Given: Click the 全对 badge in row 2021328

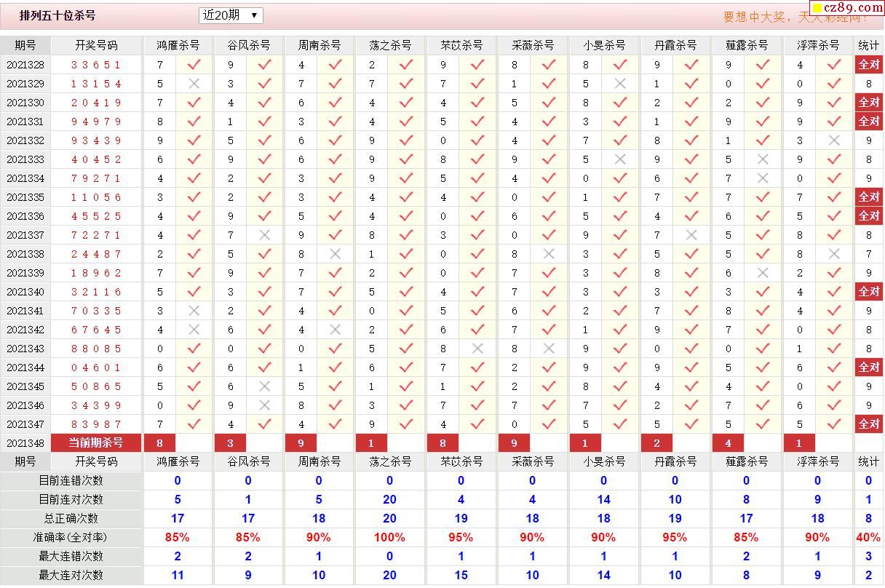Looking at the screenshot, I should coord(869,65).
